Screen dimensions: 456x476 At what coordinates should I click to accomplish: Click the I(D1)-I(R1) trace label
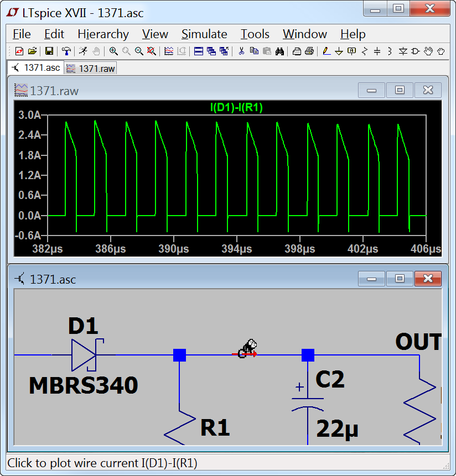pyautogui.click(x=236, y=108)
